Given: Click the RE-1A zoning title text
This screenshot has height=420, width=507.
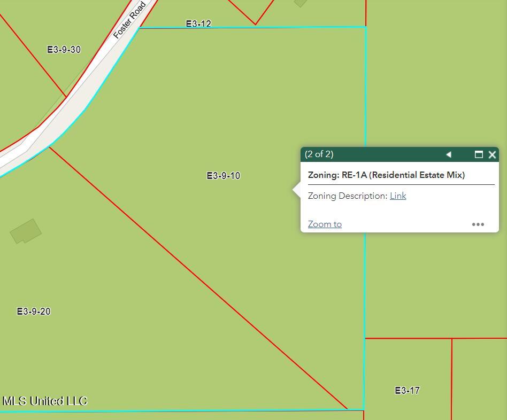Looking at the screenshot, I should click(x=386, y=175).
